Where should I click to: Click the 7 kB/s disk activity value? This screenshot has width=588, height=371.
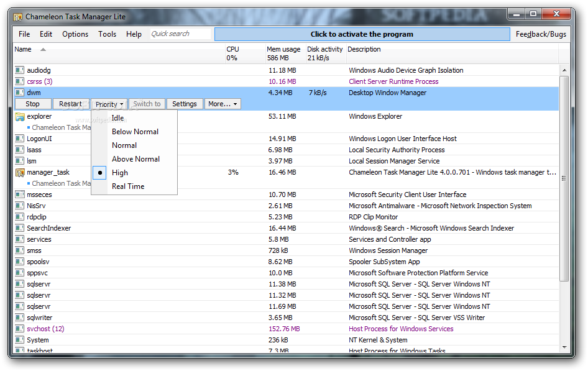[318, 93]
